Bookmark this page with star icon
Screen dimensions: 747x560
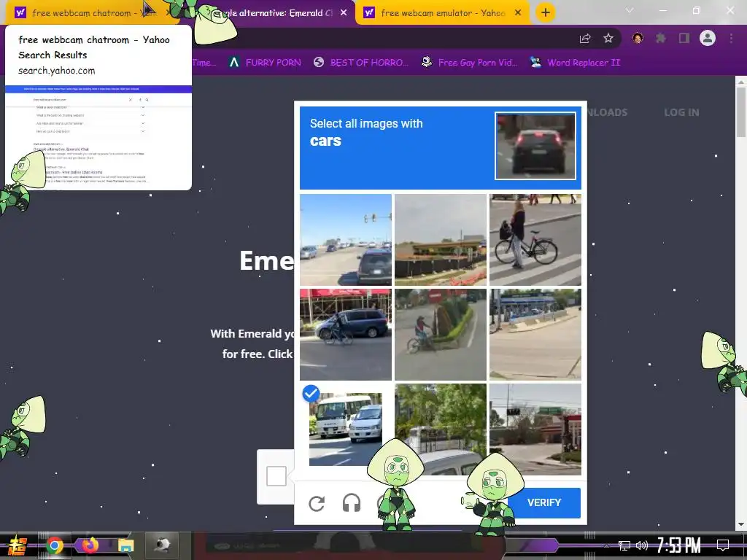(608, 38)
